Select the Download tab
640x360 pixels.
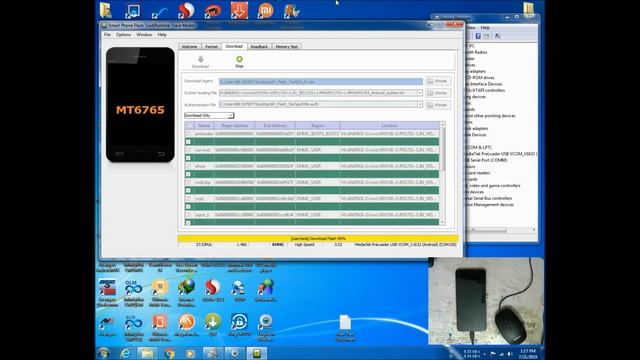[234, 46]
